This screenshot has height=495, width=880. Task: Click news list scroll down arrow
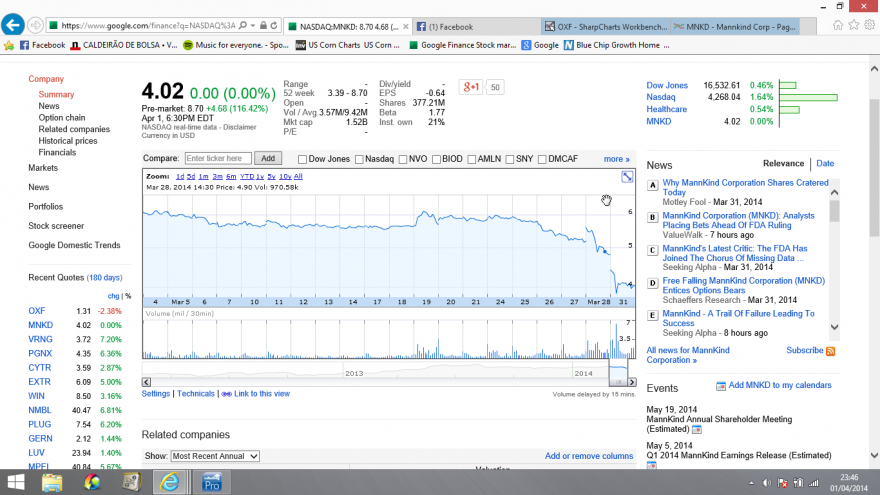[x=835, y=327]
